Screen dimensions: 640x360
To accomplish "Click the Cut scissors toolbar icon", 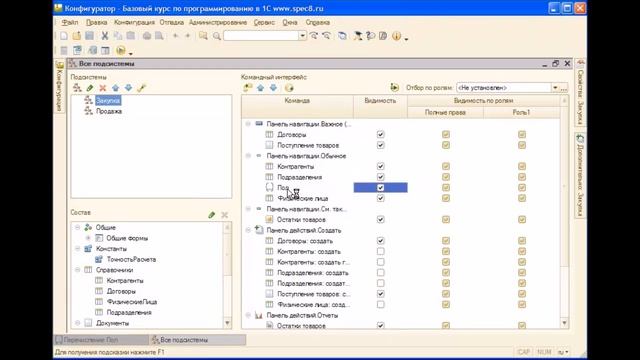I will coord(105,36).
